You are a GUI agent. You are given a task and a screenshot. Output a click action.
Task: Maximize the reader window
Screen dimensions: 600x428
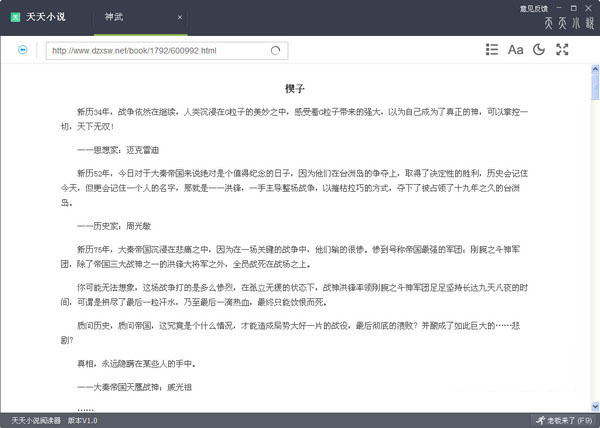pos(576,8)
